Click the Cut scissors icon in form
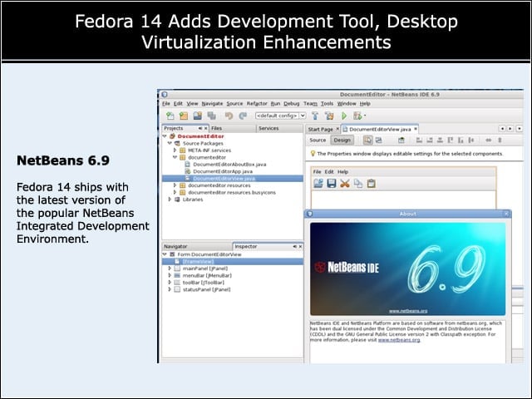532x399 pixels. tap(345, 184)
